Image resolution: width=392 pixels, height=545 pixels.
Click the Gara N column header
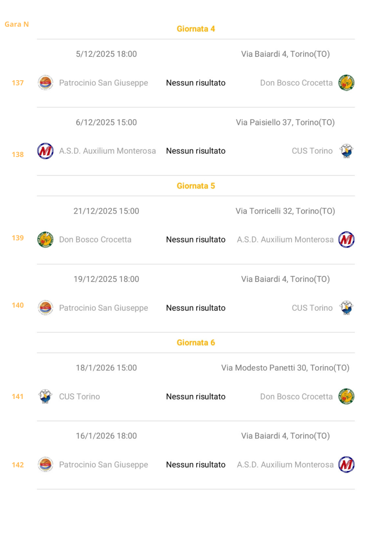pos(17,25)
